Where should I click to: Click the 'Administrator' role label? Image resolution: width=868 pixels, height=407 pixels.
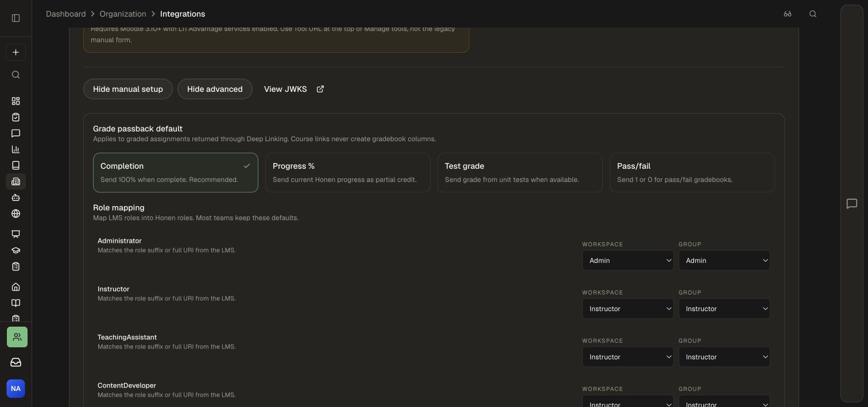(x=119, y=241)
